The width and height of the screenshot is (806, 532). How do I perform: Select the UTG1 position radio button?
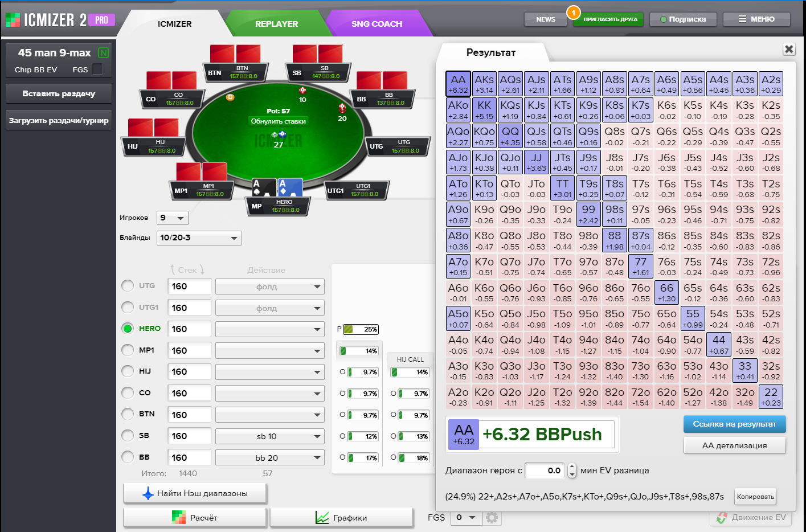click(x=128, y=308)
